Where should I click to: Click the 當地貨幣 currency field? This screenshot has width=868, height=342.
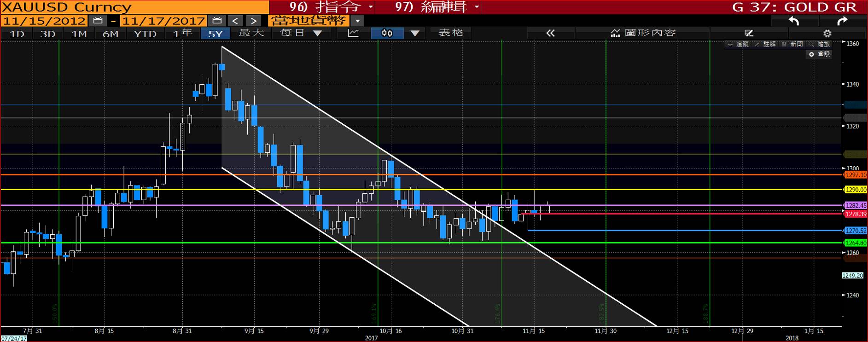coord(309,21)
